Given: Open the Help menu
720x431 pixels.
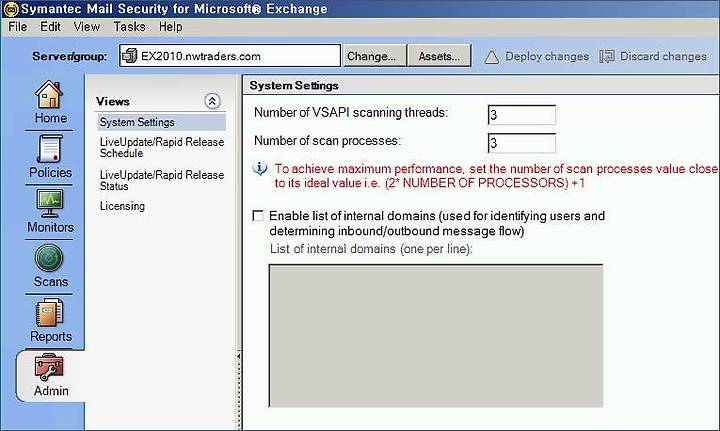Looking at the screenshot, I should 171,27.
